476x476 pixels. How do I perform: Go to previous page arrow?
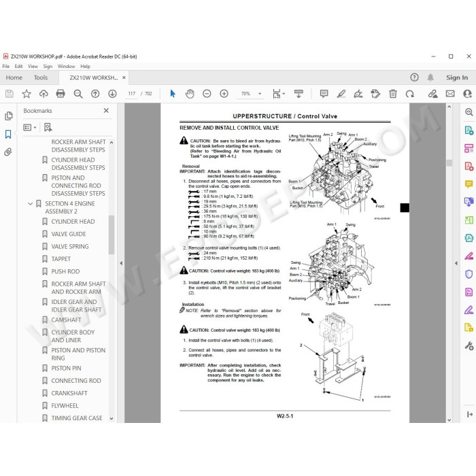click(x=95, y=94)
